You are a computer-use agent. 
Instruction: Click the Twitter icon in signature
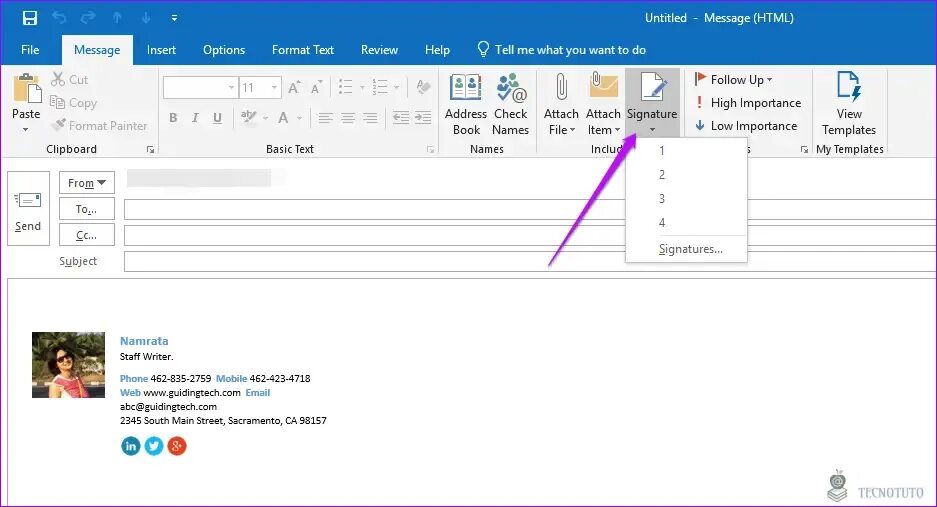point(154,445)
